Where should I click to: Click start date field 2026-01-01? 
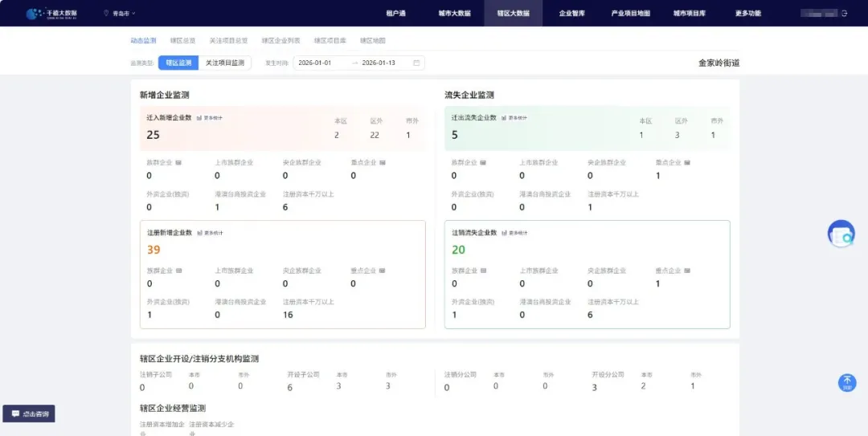pos(315,63)
